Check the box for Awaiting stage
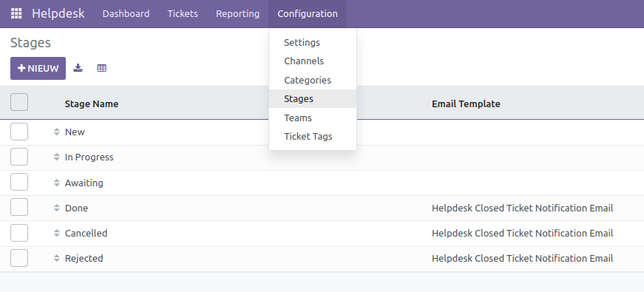Screen dimensions: 644x292 click(19, 182)
